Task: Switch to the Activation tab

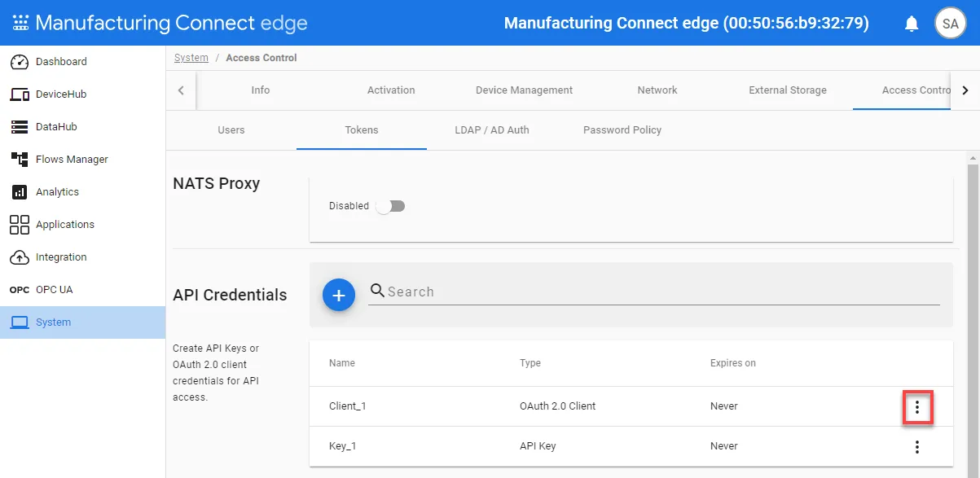Action: click(x=391, y=90)
